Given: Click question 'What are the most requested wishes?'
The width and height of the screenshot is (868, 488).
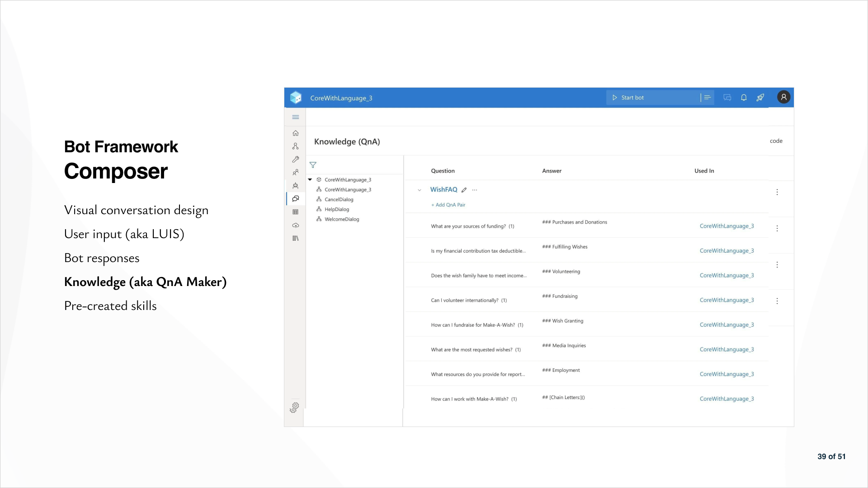Looking at the screenshot, I should 476,350.
